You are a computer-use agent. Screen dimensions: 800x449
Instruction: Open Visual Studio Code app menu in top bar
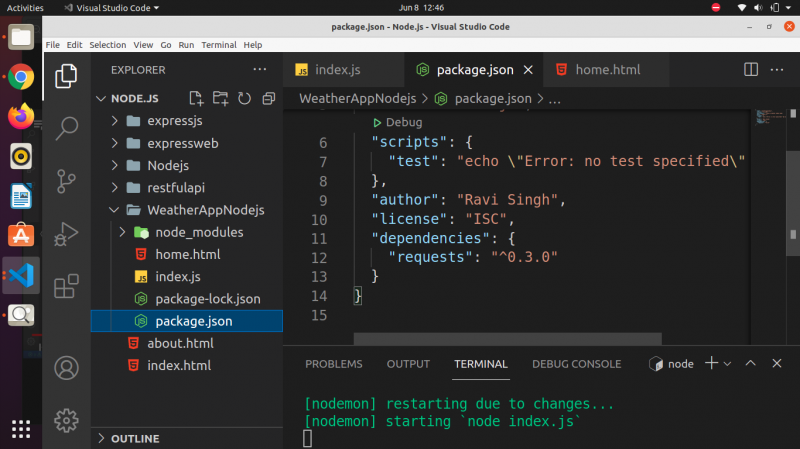pos(112,8)
